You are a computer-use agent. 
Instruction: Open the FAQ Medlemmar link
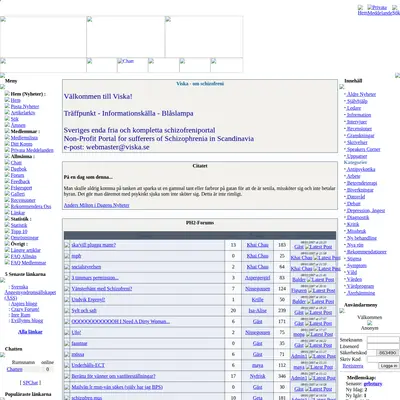(x=28, y=263)
